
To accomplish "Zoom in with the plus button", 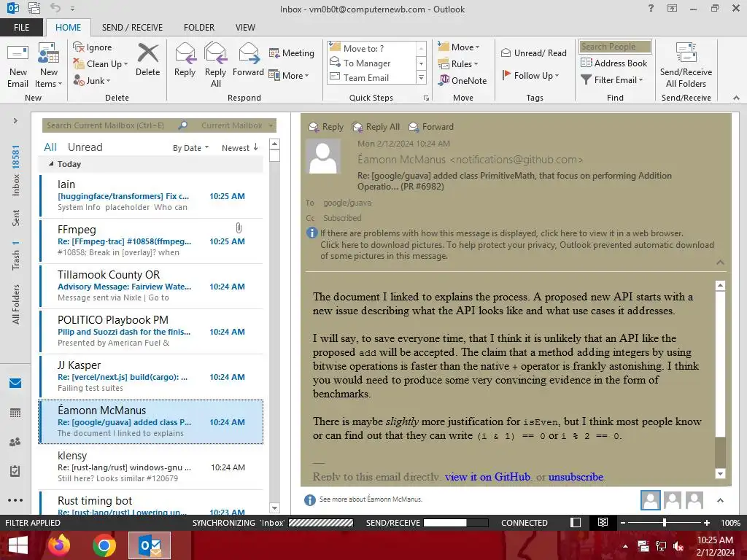I will [707, 522].
